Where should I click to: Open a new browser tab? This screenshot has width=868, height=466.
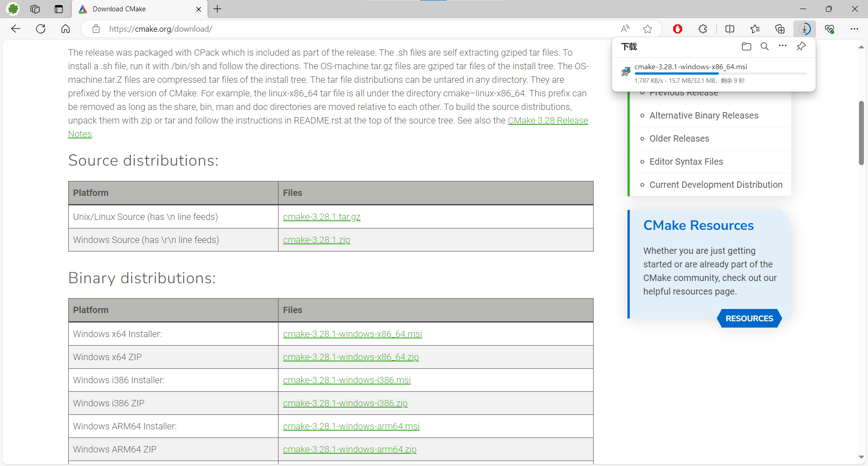click(x=217, y=9)
